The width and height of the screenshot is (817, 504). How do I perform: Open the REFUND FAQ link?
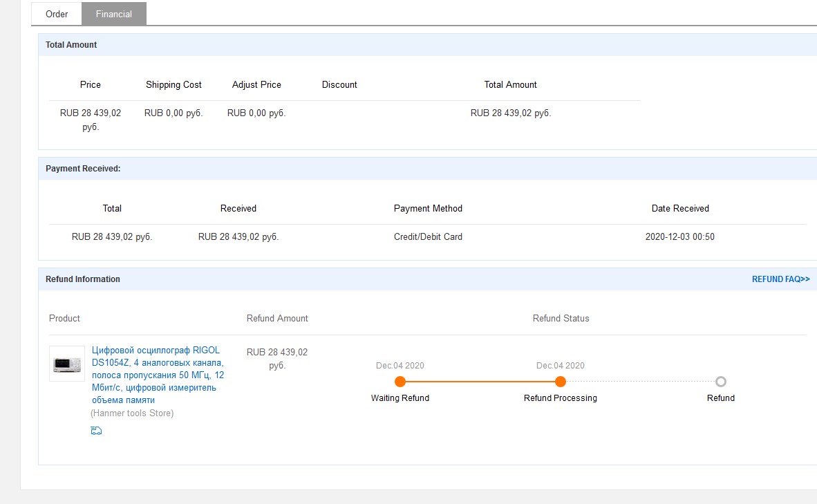pyautogui.click(x=780, y=279)
